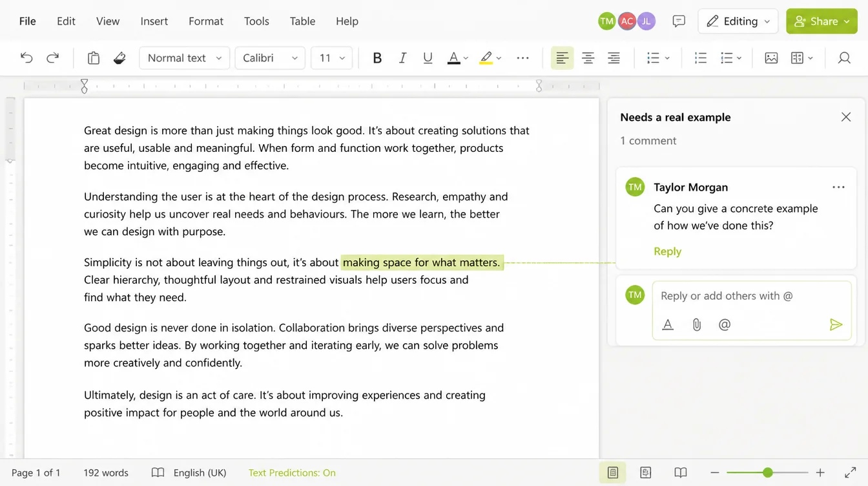Open the comments speech bubble icon
The width and height of the screenshot is (868, 486).
(679, 21)
